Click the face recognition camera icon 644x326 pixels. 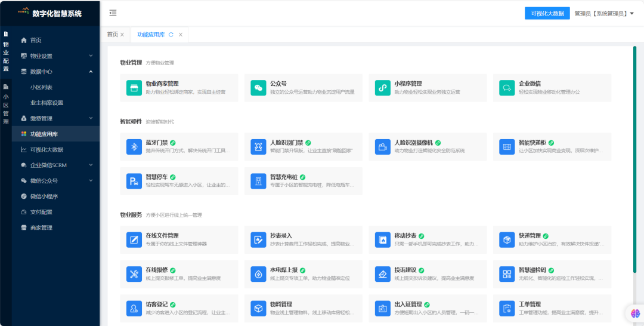click(x=382, y=147)
